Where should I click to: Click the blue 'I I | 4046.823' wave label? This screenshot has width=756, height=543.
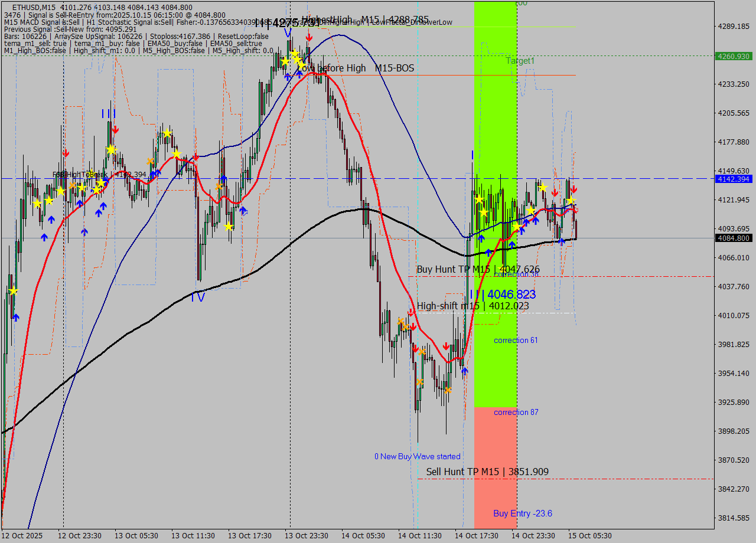coord(503,294)
